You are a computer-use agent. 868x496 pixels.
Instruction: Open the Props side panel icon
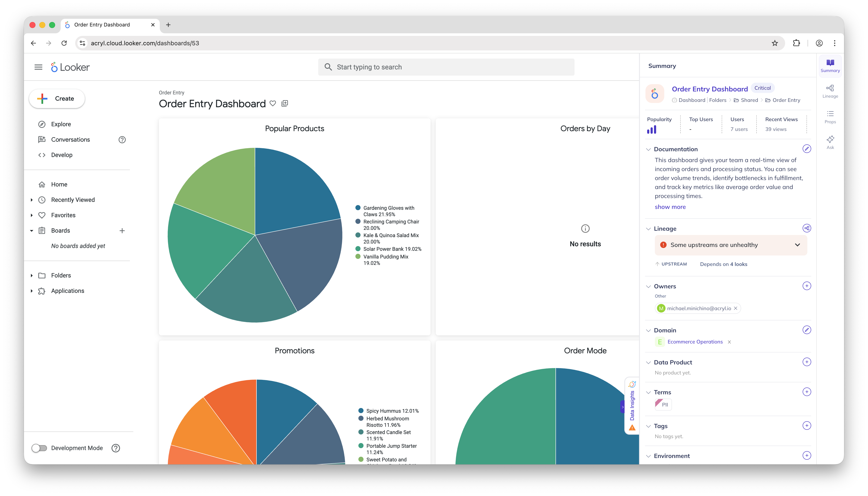tap(830, 117)
